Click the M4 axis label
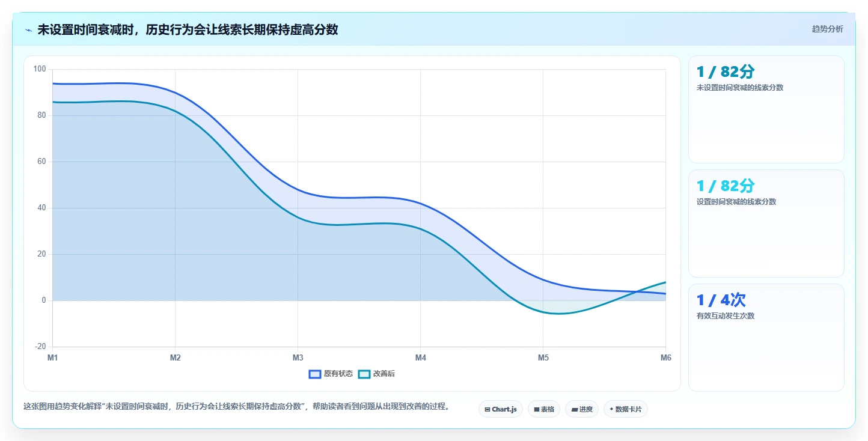Image resolution: width=868 pixels, height=441 pixels. coord(420,358)
